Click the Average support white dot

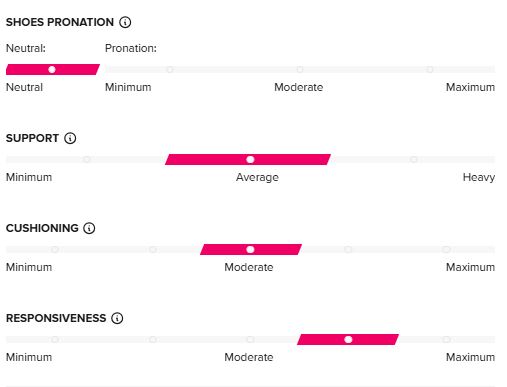(250, 159)
